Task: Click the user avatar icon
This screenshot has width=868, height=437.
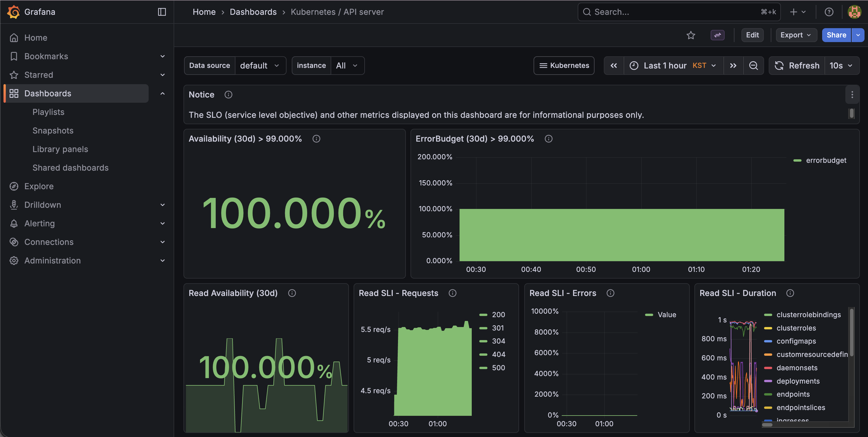Action: pyautogui.click(x=854, y=12)
